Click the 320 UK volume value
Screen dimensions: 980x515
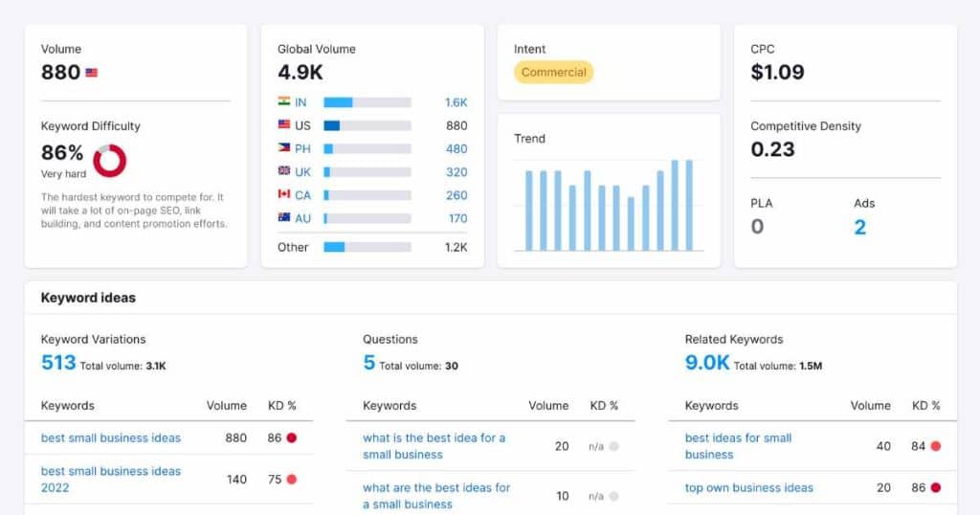[457, 172]
